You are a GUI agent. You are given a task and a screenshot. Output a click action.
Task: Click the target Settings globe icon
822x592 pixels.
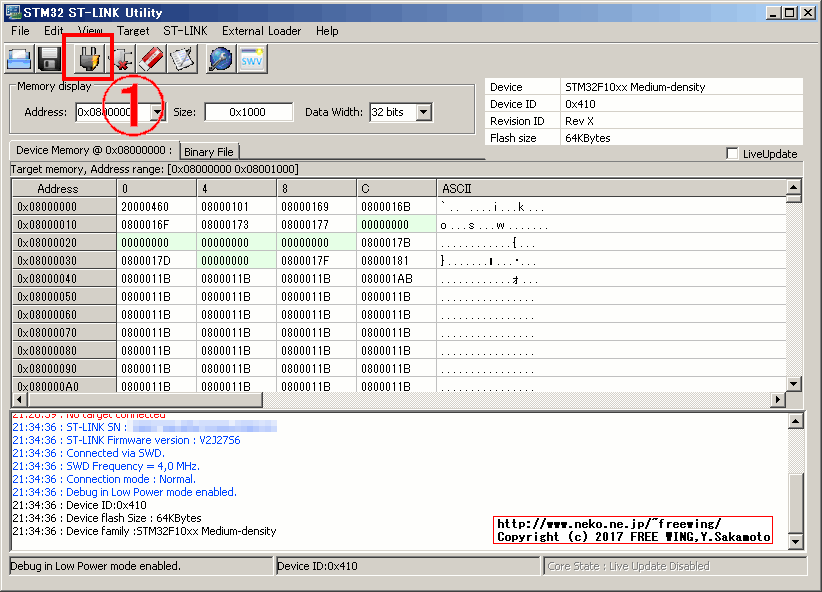tap(222, 58)
